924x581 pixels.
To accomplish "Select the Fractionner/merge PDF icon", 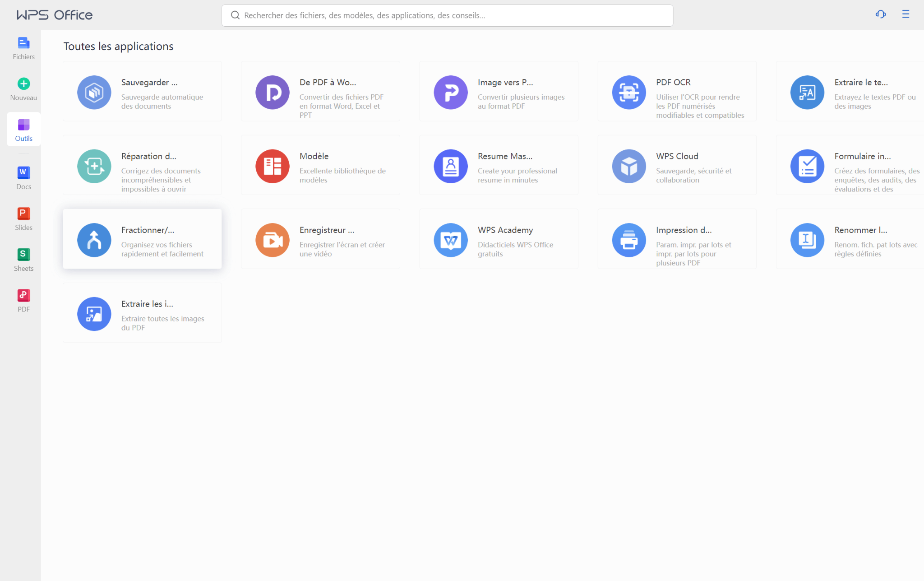I will click(x=94, y=240).
